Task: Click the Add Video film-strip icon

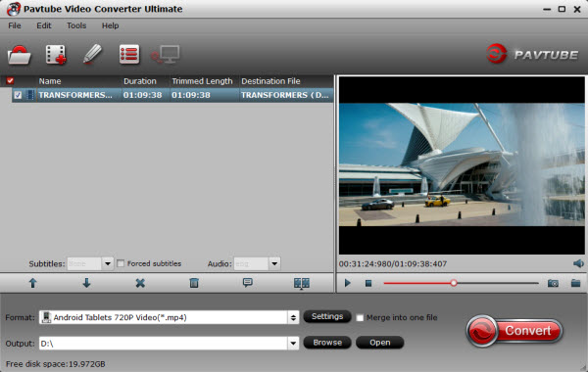Action: click(x=56, y=55)
